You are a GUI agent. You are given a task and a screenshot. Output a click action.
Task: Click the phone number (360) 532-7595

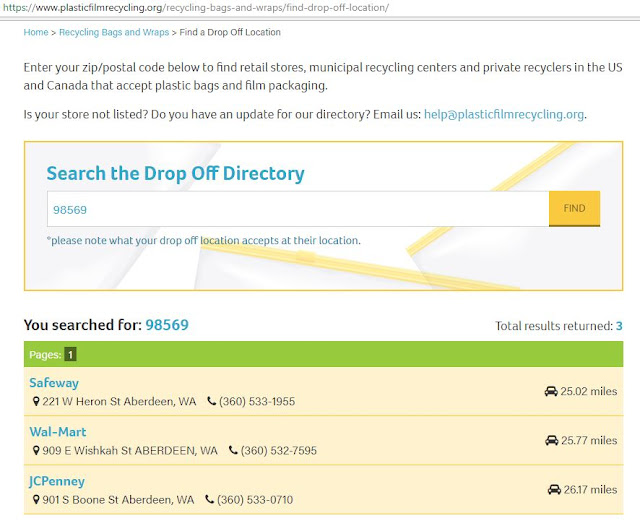(279, 451)
